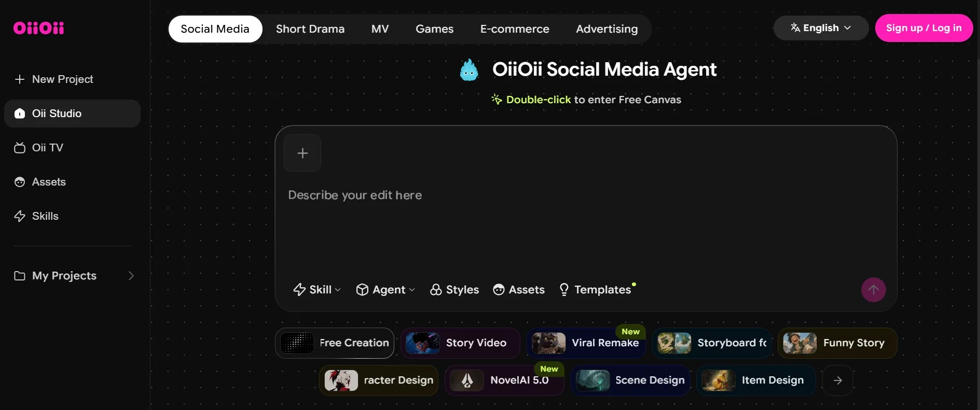Click the OiiOii logo
Screen dimensions: 980x410
click(39, 28)
